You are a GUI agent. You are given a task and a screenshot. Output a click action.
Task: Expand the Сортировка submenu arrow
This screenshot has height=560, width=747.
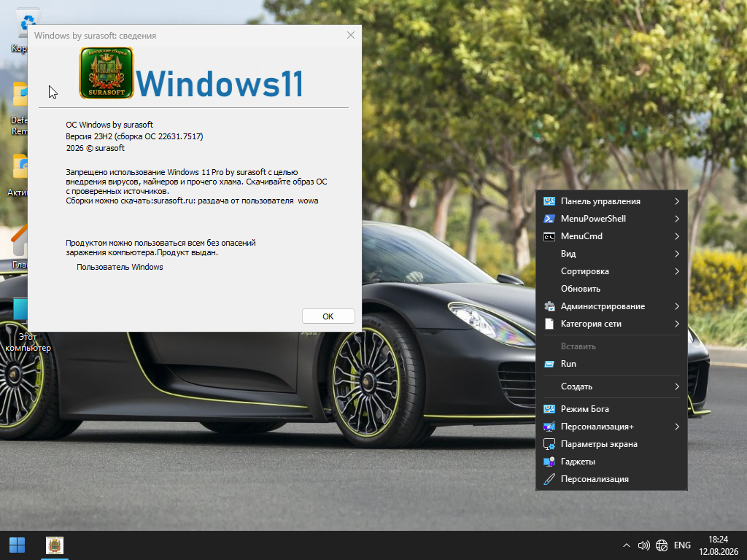(677, 271)
